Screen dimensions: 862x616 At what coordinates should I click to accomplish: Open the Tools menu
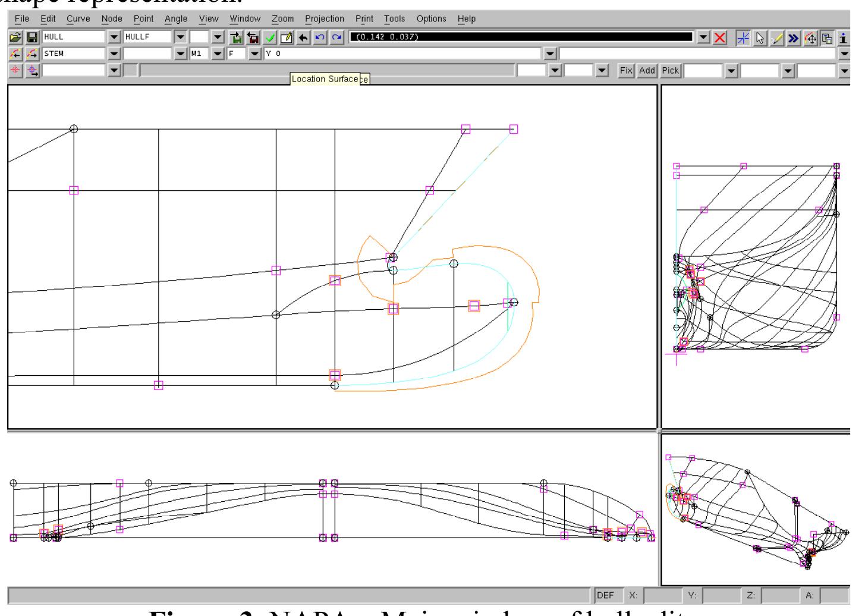tap(395, 18)
